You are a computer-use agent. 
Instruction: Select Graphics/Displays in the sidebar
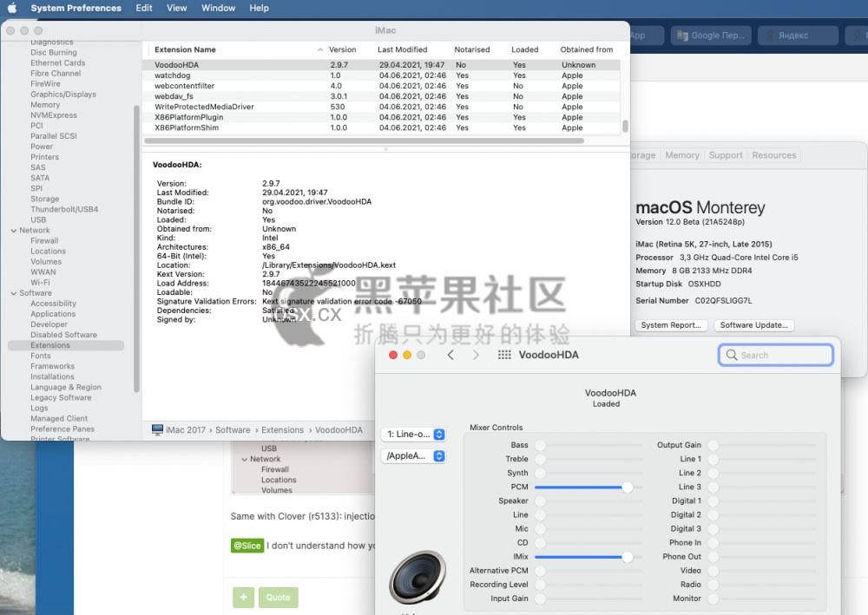(x=63, y=95)
